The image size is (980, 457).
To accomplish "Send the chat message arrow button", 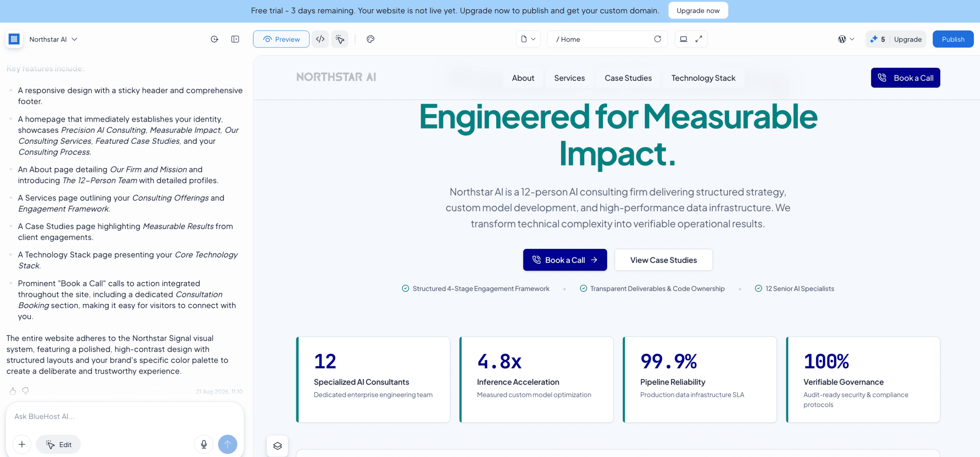I will pos(228,444).
